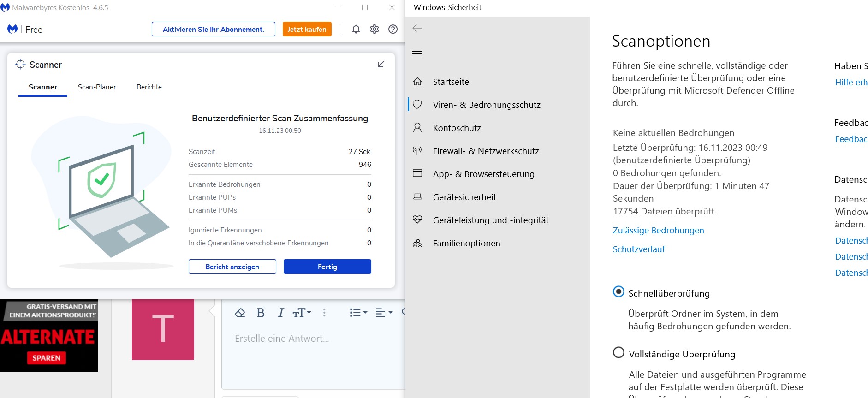Toggle bold in reply editor

(x=261, y=313)
